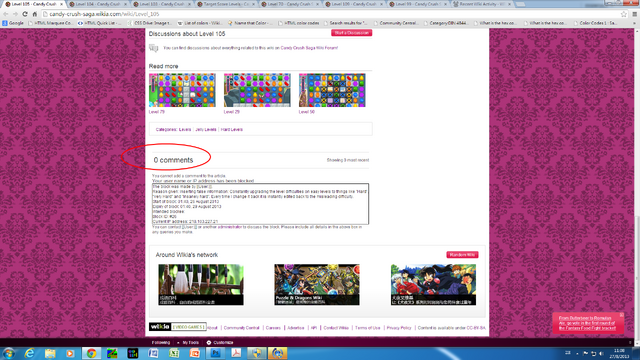
Task: Open Adobe Reader from the taskbar
Action: coord(236,353)
